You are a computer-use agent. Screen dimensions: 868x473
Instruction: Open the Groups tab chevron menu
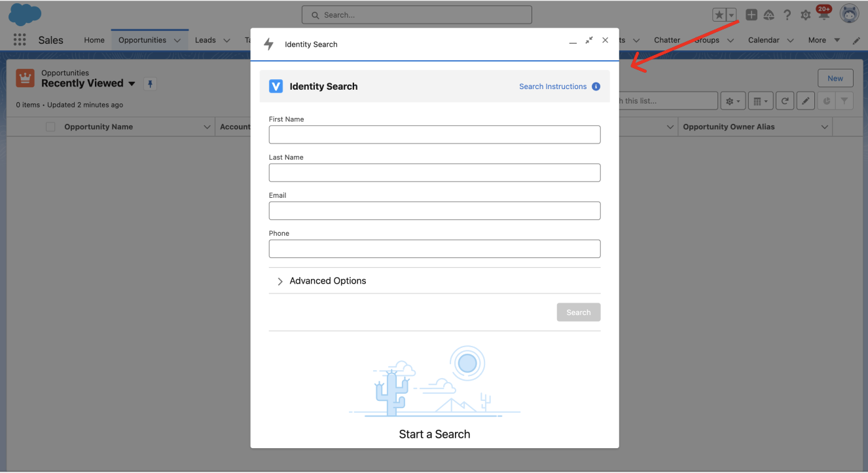(x=731, y=41)
